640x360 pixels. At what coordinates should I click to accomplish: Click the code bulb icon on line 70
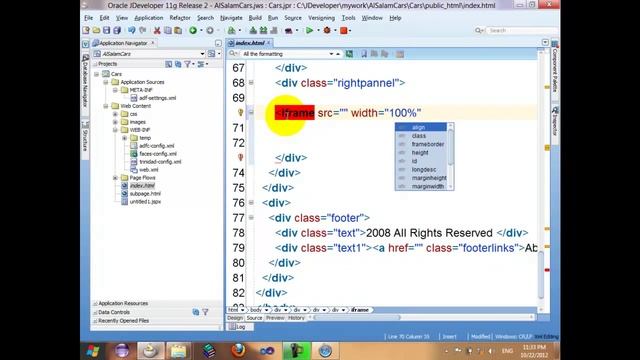click(x=240, y=112)
